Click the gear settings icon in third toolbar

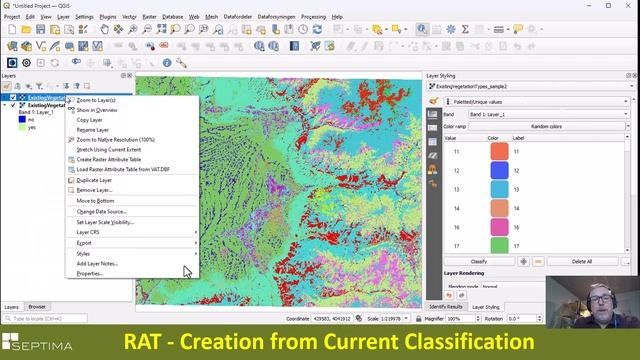tap(27, 63)
